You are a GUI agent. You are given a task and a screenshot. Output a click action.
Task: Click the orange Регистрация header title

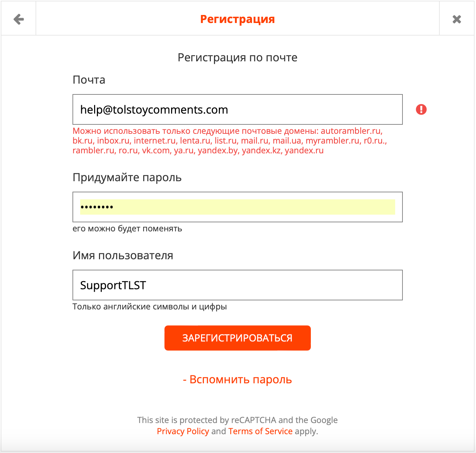(x=238, y=19)
